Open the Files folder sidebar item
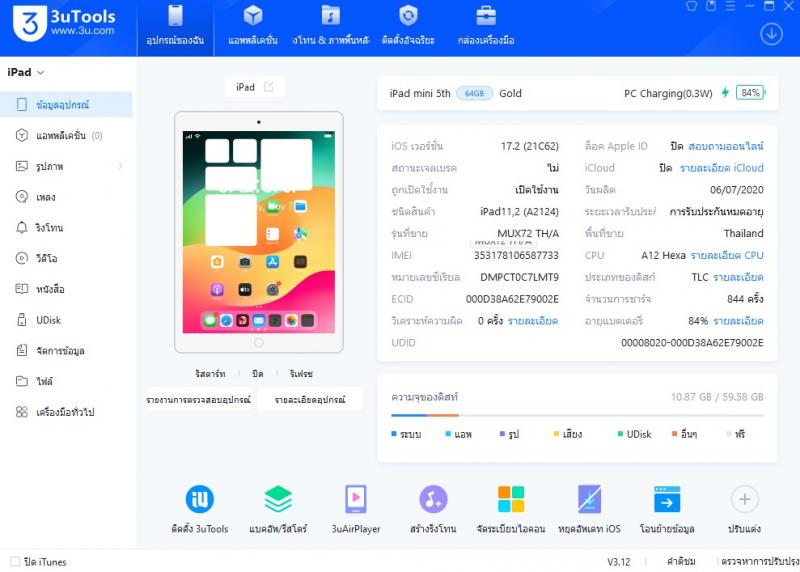 [66, 381]
